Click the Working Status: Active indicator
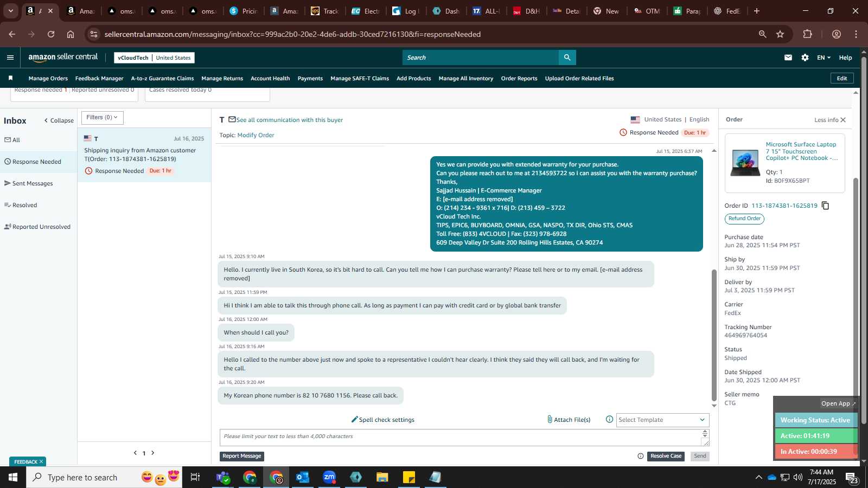The width and height of the screenshot is (868, 488). [815, 420]
